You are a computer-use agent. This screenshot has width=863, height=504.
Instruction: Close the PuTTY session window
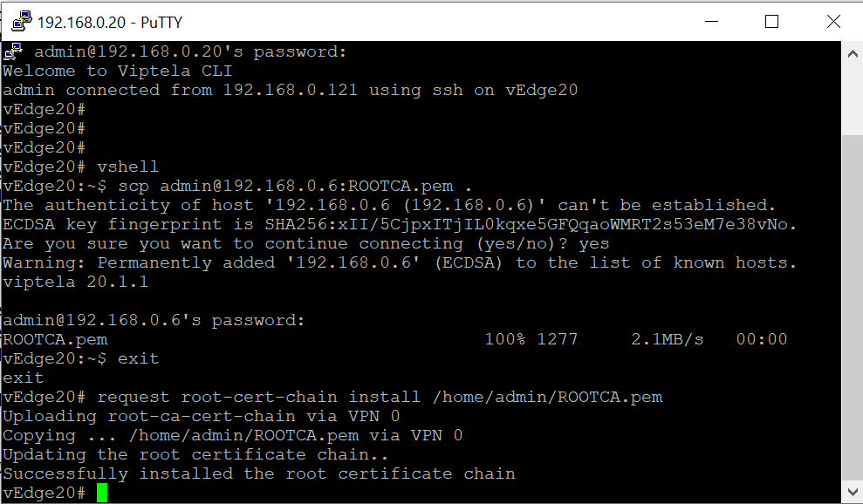834,21
